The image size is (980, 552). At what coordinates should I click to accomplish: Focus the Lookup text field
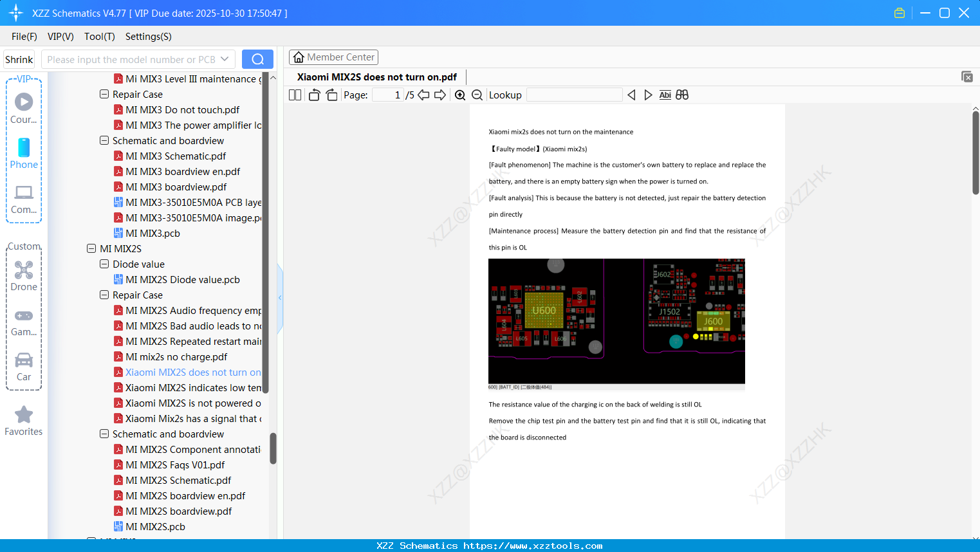pos(575,95)
